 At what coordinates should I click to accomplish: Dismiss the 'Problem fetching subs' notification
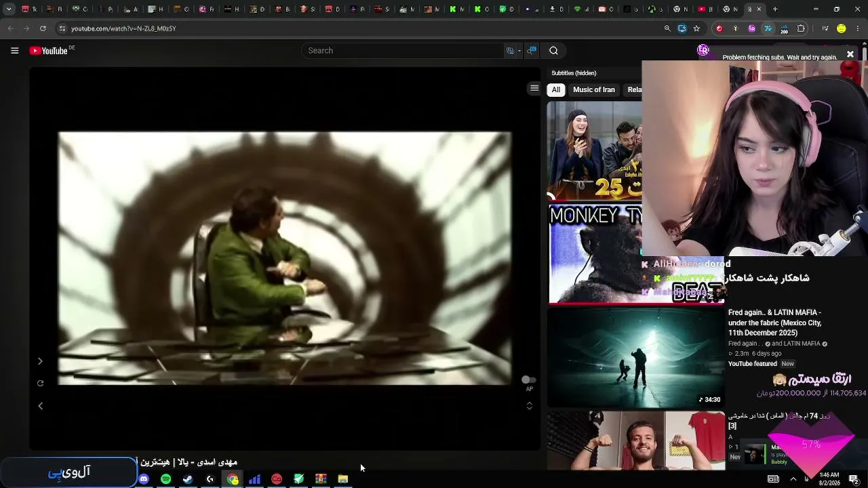pos(850,54)
